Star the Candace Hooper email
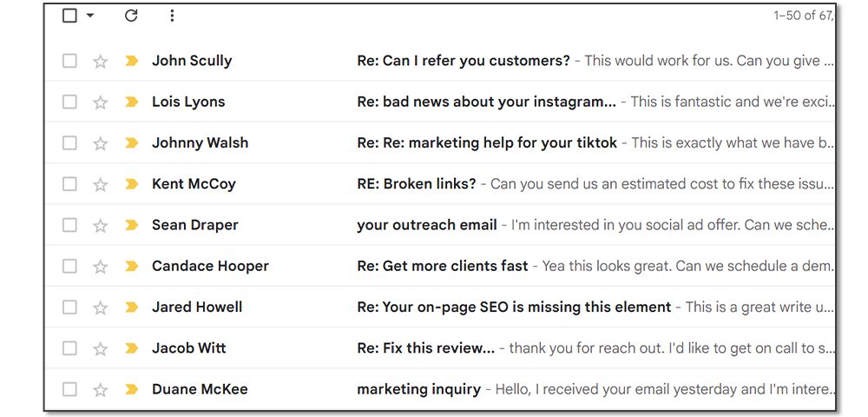868x417 pixels. 100,267
